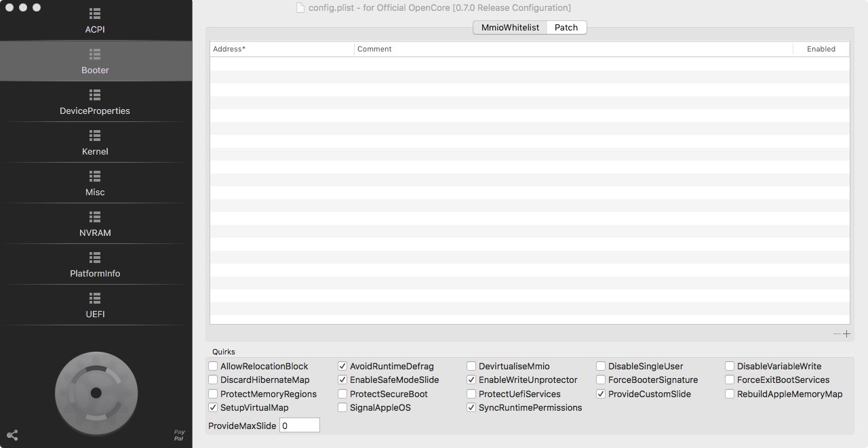Click the Address* column header
This screenshot has width=868, height=448.
point(282,49)
